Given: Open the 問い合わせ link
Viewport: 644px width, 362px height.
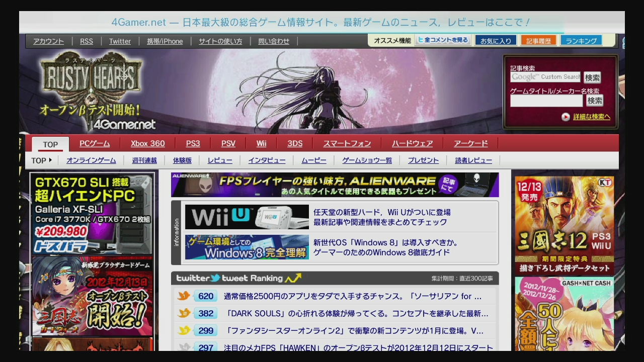Looking at the screenshot, I should [274, 41].
